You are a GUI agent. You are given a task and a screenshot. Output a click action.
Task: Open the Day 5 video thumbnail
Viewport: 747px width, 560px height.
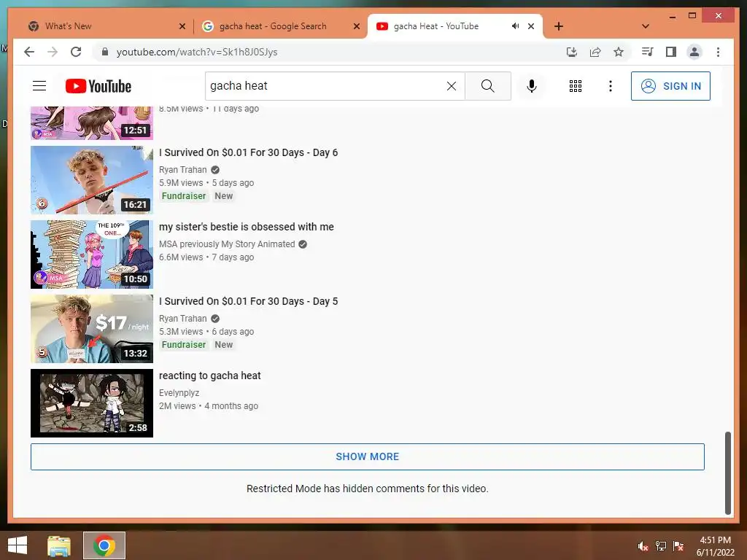tap(92, 329)
